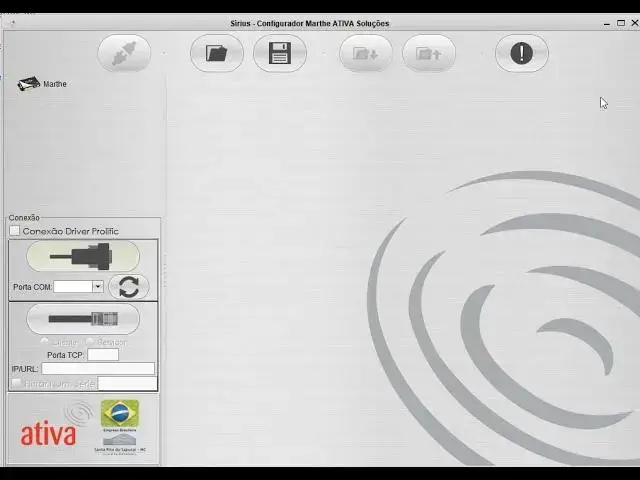Click the serial cable connection button
Image resolution: width=640 pixels, height=480 pixels.
click(x=83, y=256)
